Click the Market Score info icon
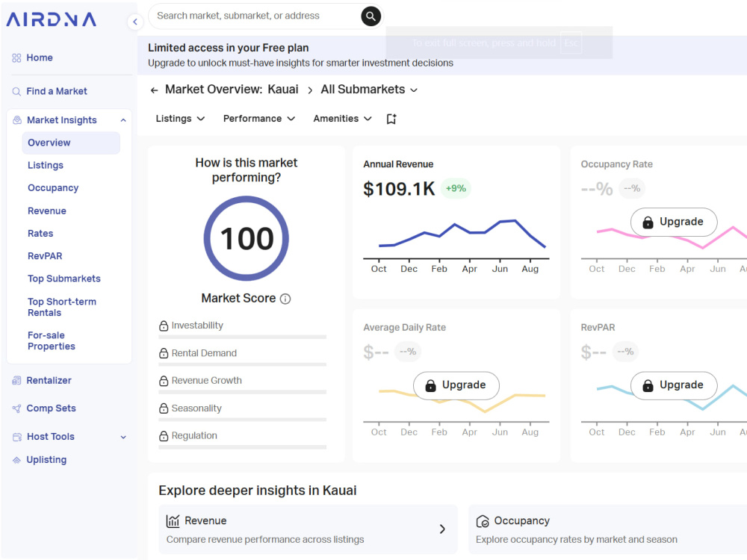The width and height of the screenshot is (747, 560). tap(285, 299)
